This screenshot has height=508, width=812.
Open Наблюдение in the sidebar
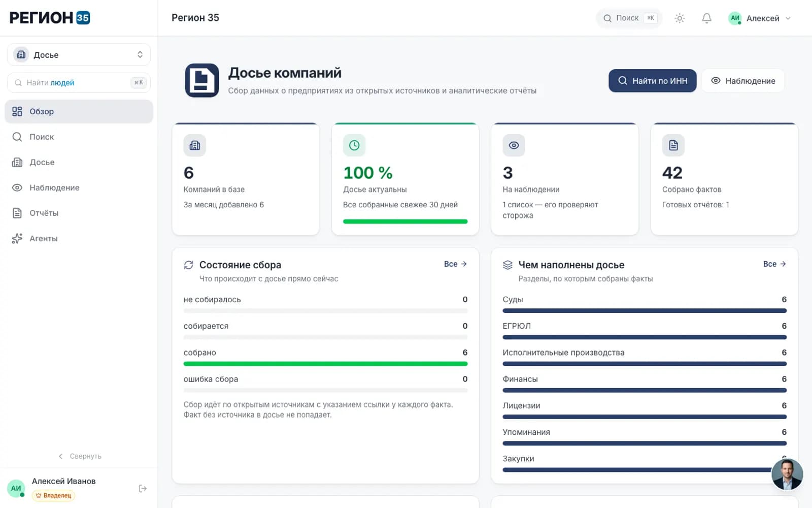[79, 187]
